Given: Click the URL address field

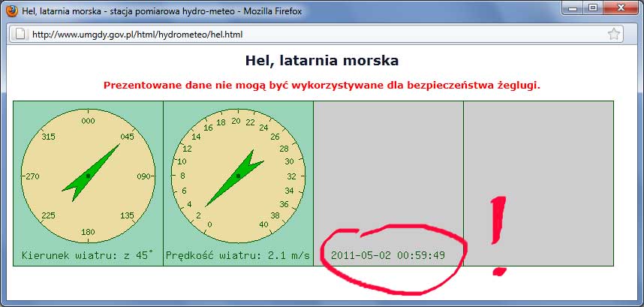Looking at the screenshot, I should pos(316,34).
